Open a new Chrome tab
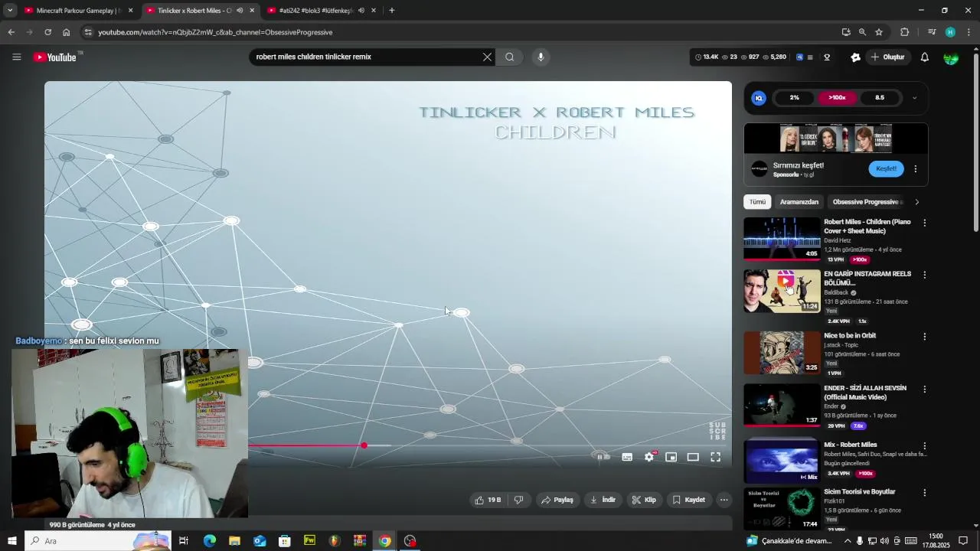The image size is (980, 551). [392, 11]
